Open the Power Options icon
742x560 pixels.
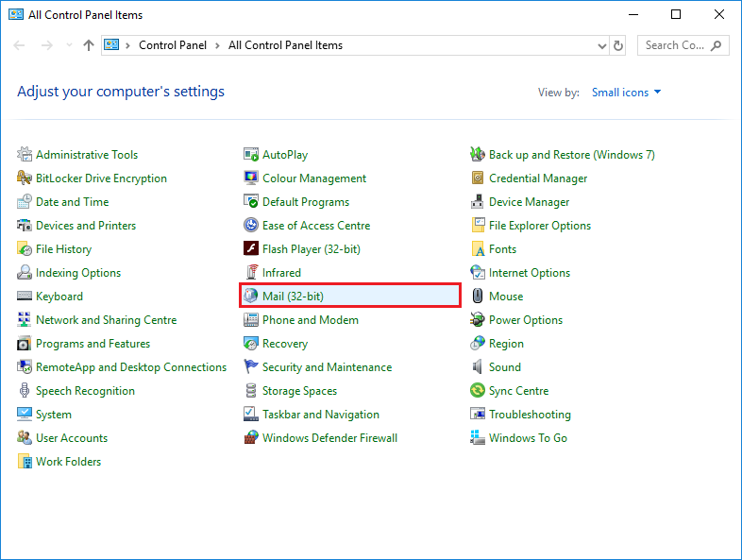click(x=478, y=320)
